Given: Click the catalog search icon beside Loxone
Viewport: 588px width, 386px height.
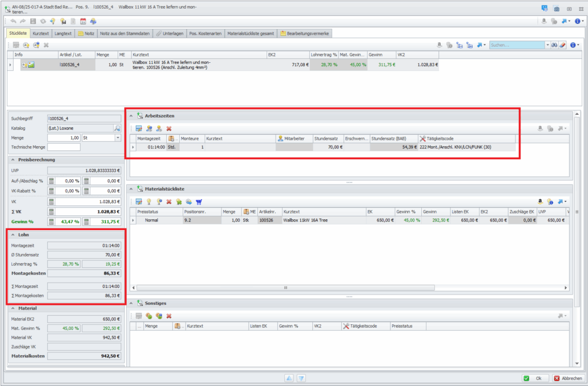Looking at the screenshot, I should (117, 128).
